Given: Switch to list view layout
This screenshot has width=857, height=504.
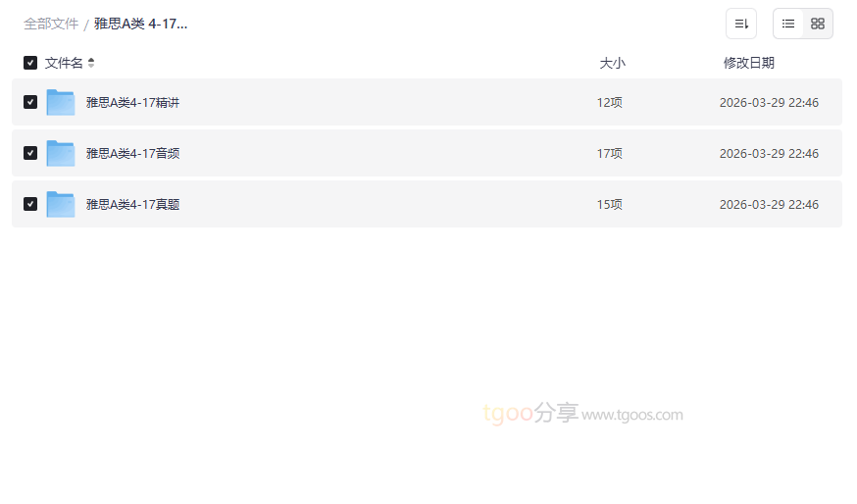Looking at the screenshot, I should (x=788, y=24).
